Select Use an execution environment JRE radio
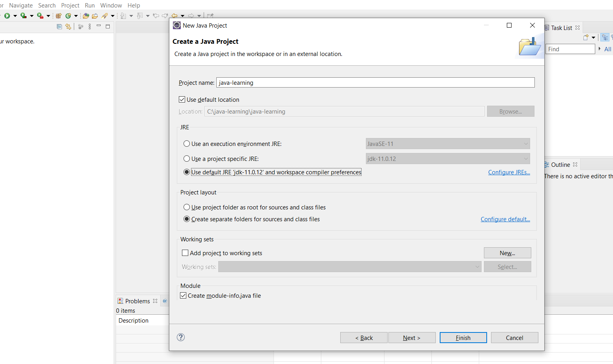This screenshot has width=613, height=364. click(187, 144)
